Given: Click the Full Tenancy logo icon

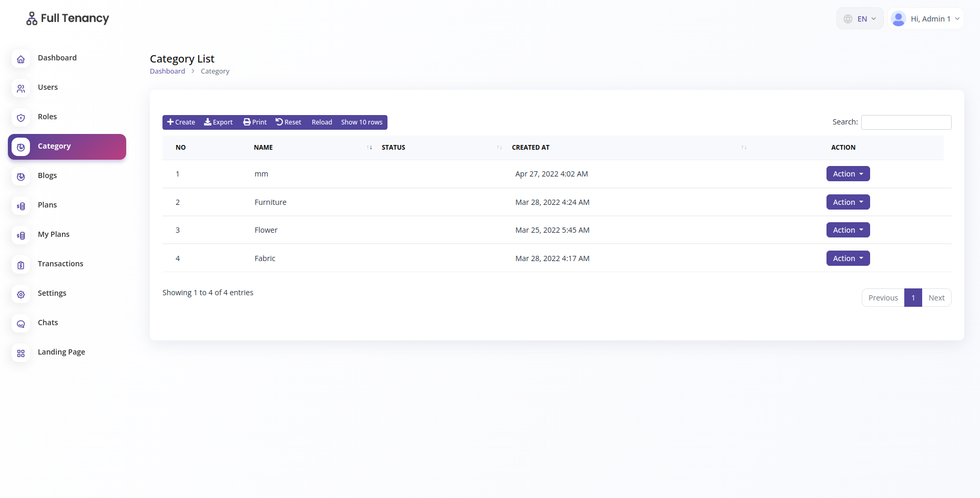Looking at the screenshot, I should (32, 18).
